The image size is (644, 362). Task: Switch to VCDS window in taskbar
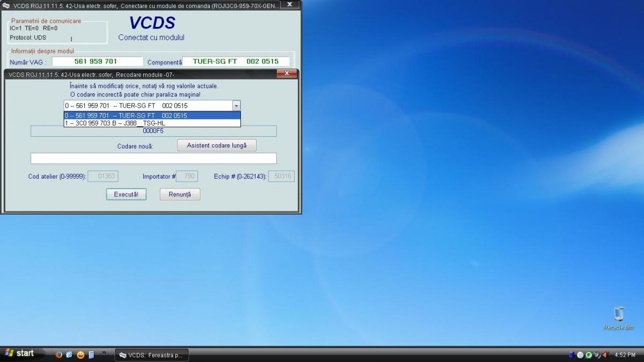[x=151, y=355]
